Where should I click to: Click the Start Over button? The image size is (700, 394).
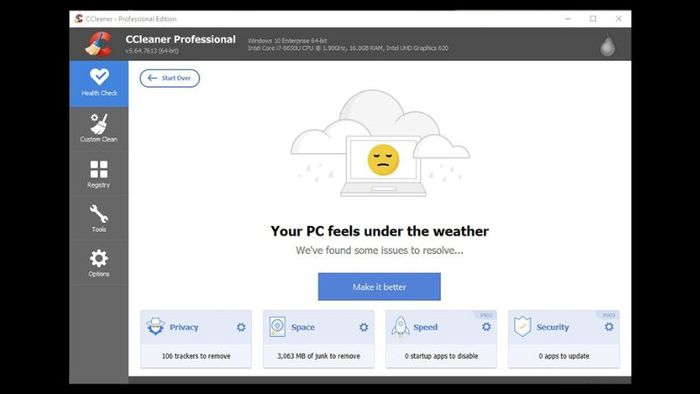(170, 78)
